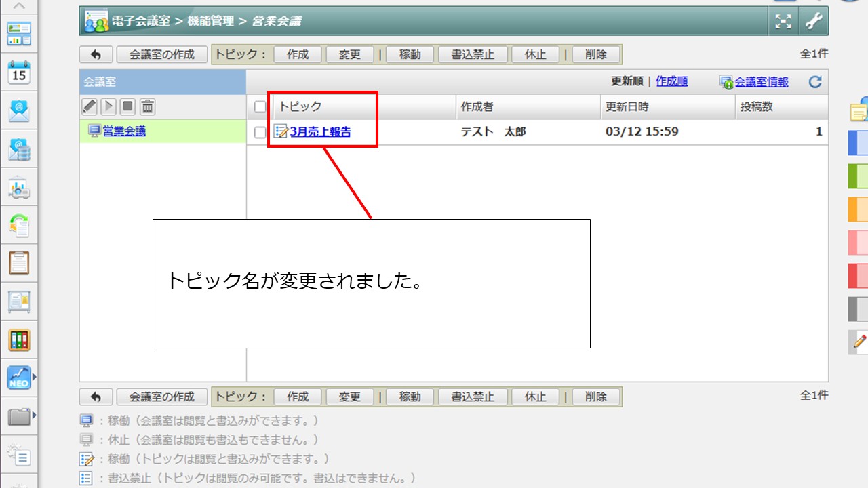This screenshot has width=868, height=488.
Task: Click the bottom 休止 button
Action: [536, 396]
